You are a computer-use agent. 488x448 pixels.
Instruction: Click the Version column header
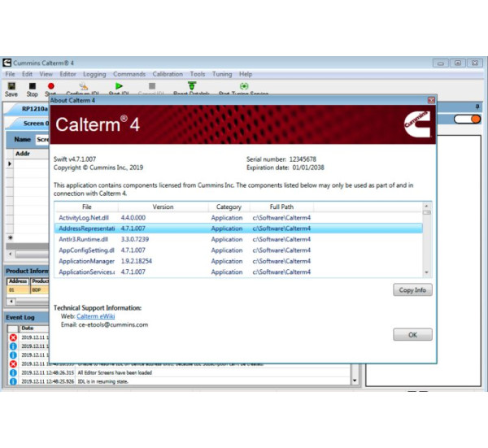point(163,207)
